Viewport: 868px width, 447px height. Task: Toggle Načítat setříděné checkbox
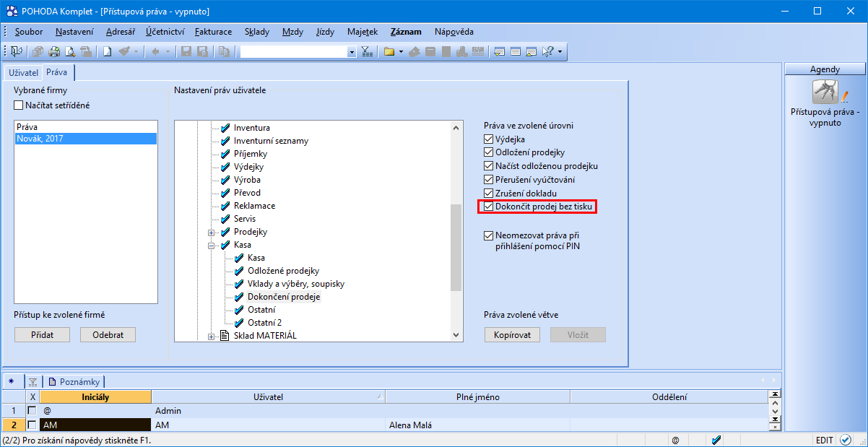19,105
